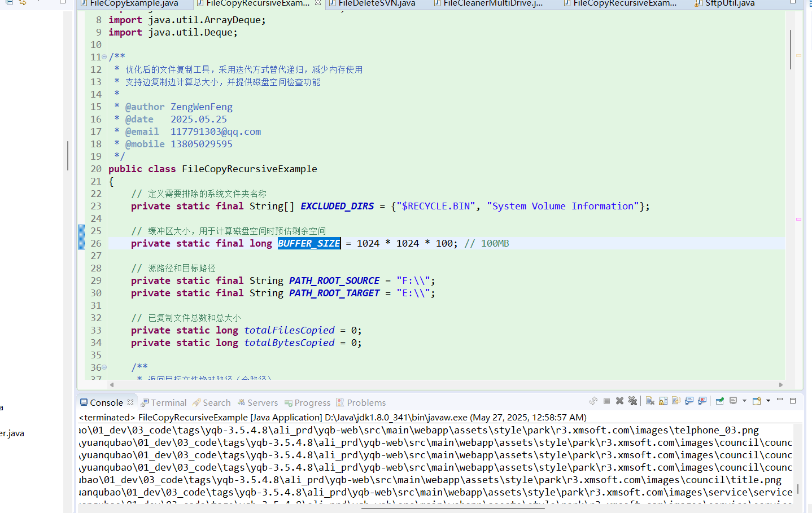
Task: Click the Terminate process icon in Console toolbar
Action: (607, 401)
